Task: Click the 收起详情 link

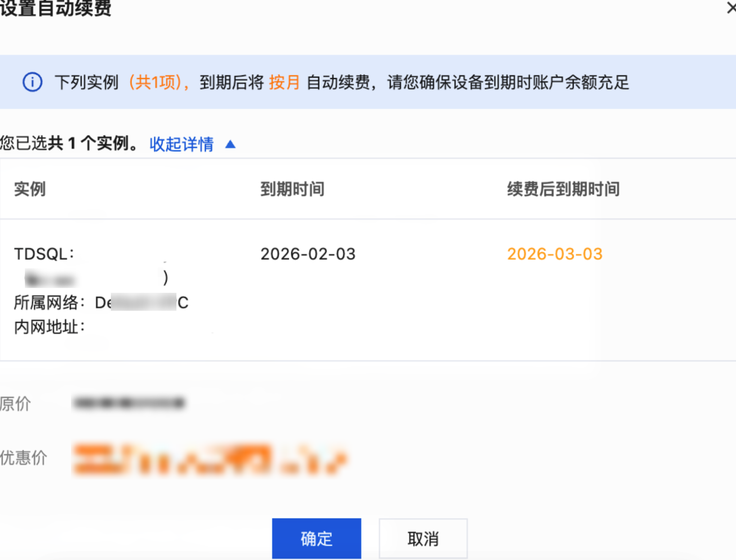Action: (181, 144)
